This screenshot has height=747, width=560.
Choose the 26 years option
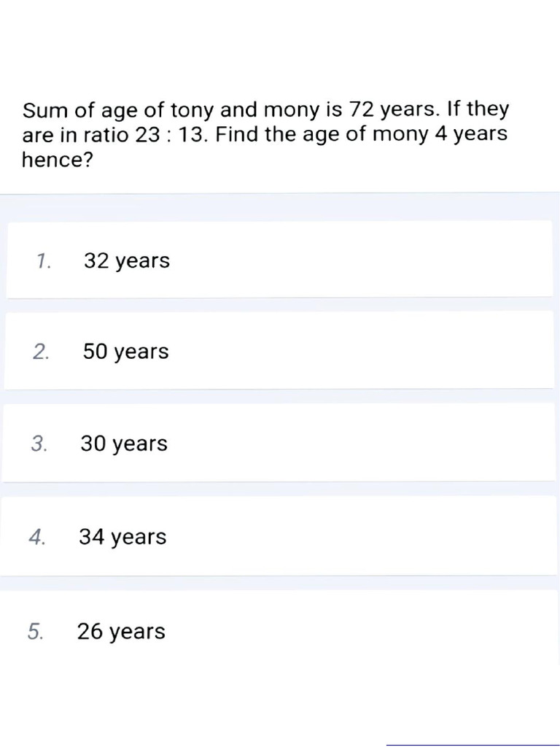tap(121, 631)
